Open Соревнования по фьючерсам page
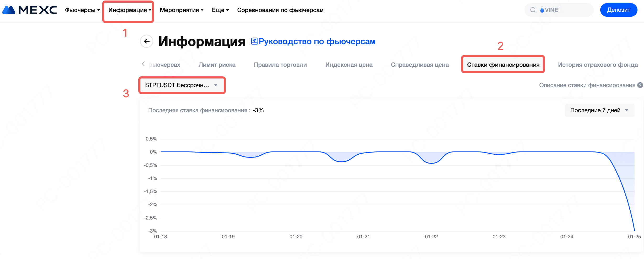This screenshot has width=644, height=259. coord(280,10)
